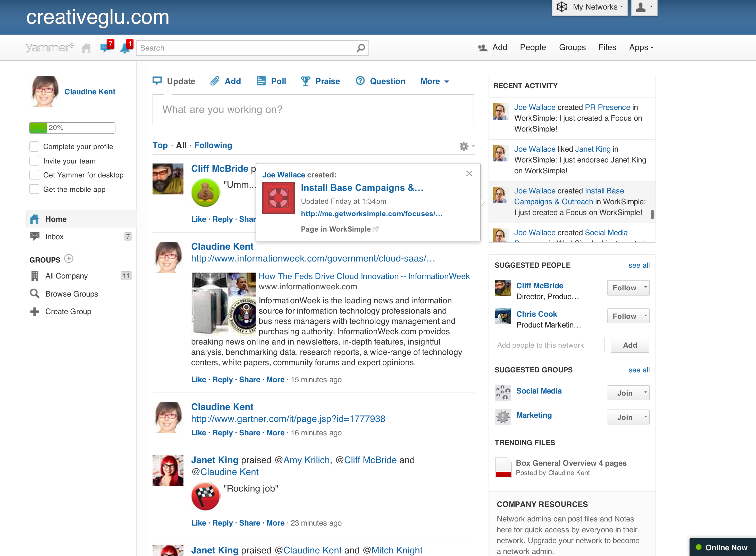Open the Groups menu item
The width and height of the screenshot is (756, 556).
(x=572, y=47)
